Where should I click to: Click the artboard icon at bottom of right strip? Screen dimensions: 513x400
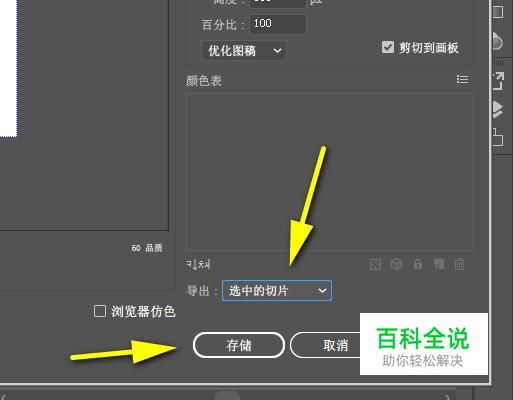(x=498, y=137)
